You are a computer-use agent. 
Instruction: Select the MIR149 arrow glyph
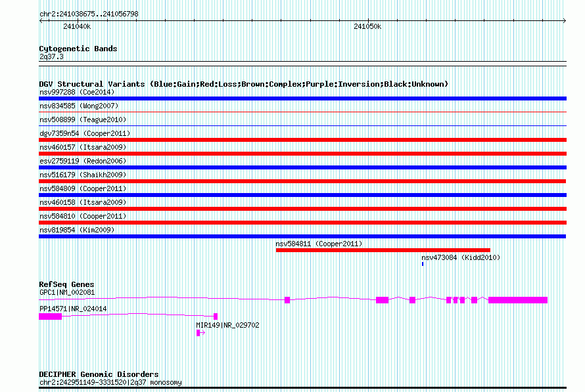pyautogui.click(x=200, y=333)
